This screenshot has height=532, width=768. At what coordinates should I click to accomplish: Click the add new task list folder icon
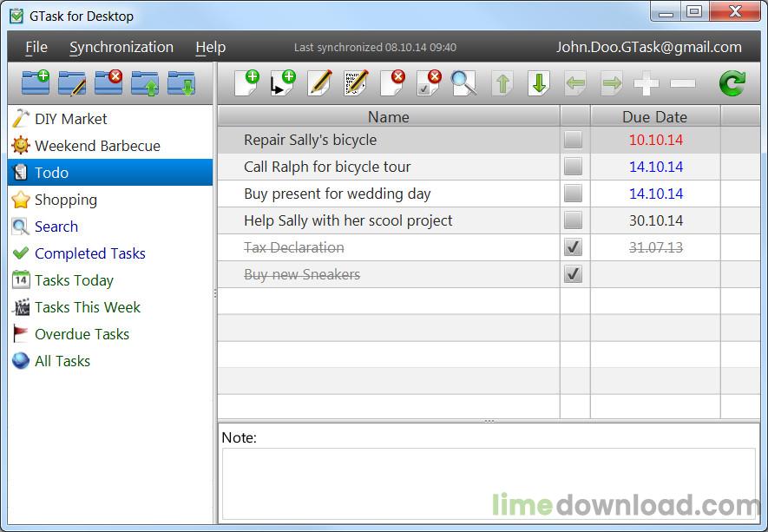pos(36,82)
